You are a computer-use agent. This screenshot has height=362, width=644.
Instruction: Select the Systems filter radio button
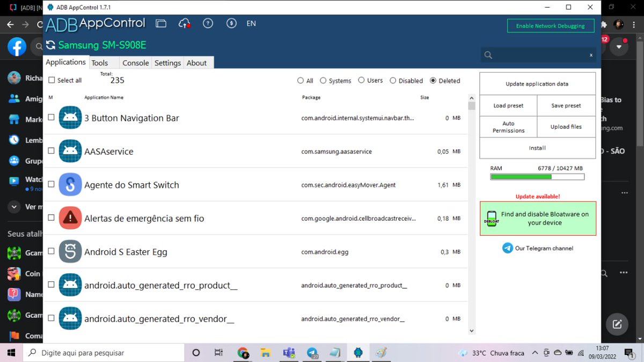pos(323,81)
